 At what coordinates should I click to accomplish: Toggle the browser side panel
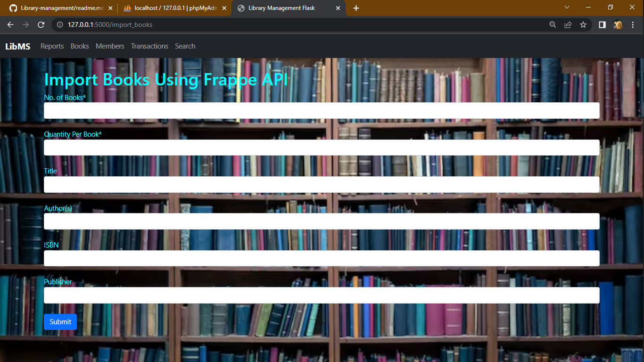pos(602,25)
